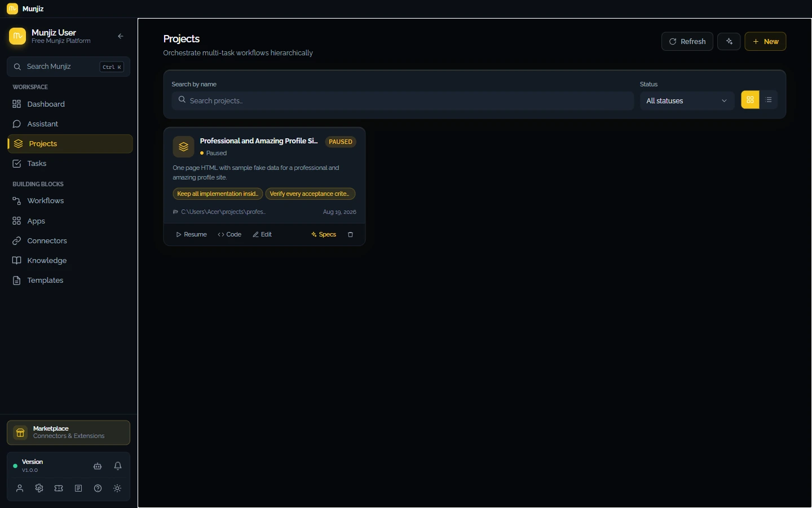Open the robot assistant icon near Version

click(x=98, y=466)
